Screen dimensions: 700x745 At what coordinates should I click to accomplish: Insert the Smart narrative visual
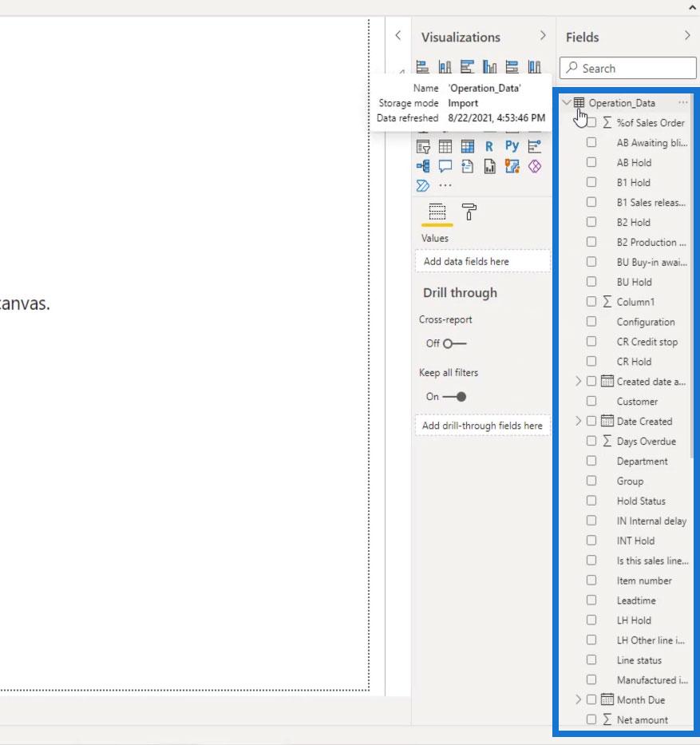[x=467, y=166]
